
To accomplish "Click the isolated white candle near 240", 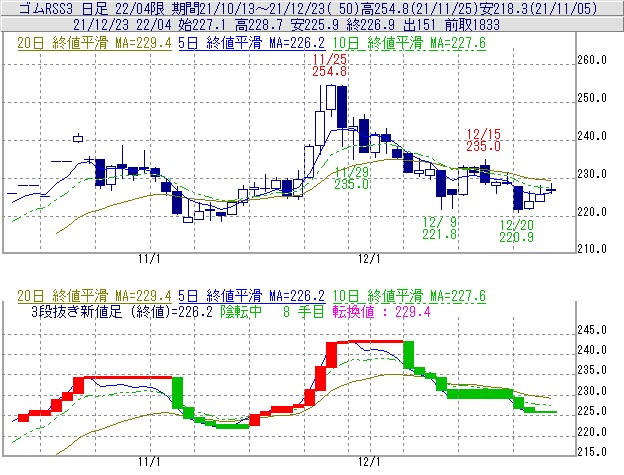I will [x=78, y=138].
